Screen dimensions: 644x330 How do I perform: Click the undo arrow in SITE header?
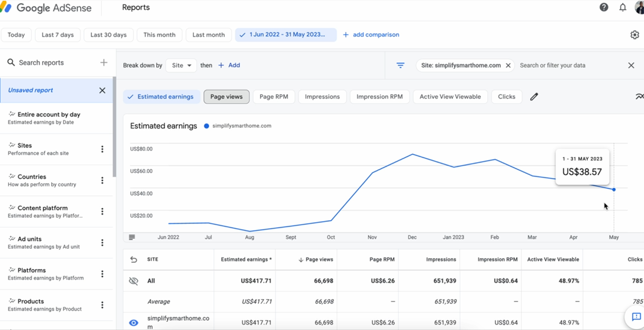point(134,259)
